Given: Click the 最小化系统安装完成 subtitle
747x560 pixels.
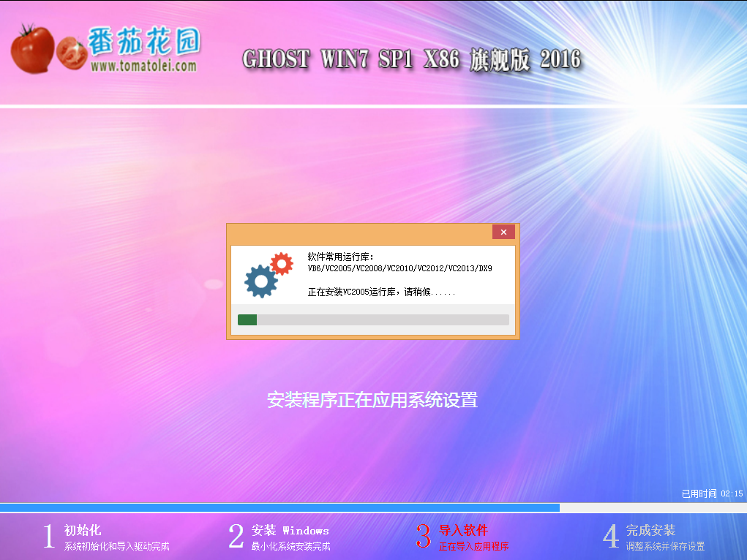Looking at the screenshot, I should 291,546.
